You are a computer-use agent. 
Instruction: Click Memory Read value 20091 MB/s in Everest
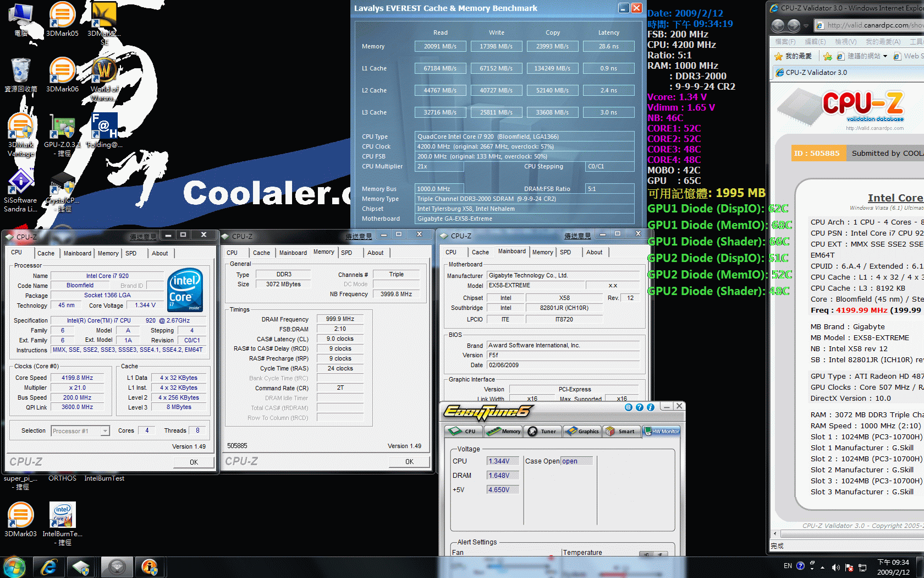pos(440,46)
